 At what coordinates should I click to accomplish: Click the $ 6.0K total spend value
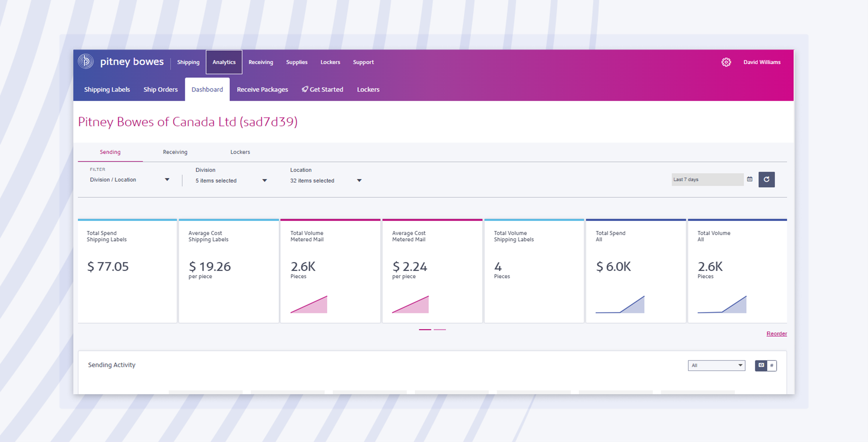[613, 267]
